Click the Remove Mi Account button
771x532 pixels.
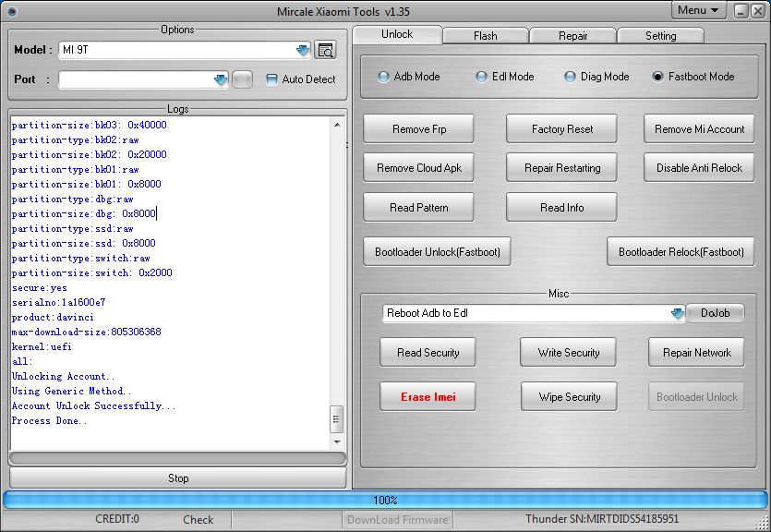(699, 128)
